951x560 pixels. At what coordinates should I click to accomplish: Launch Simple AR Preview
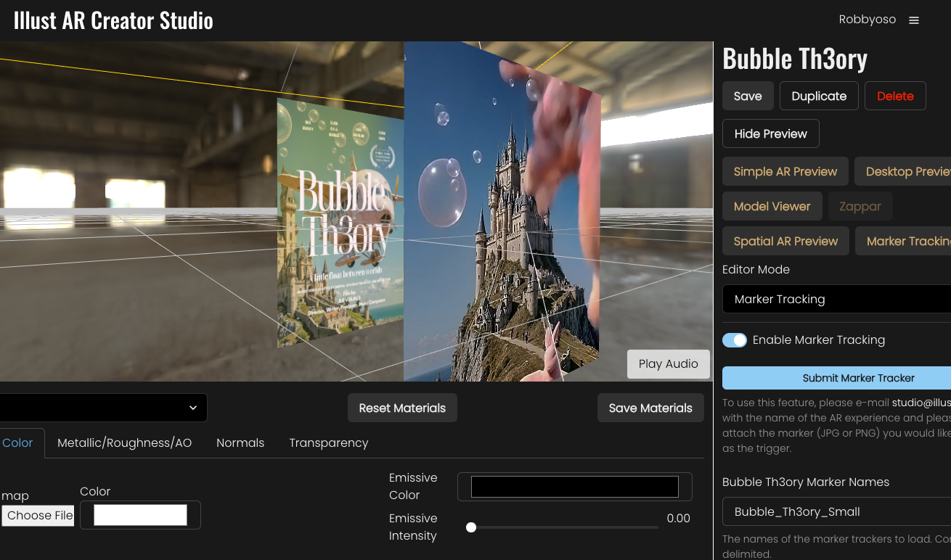click(785, 171)
